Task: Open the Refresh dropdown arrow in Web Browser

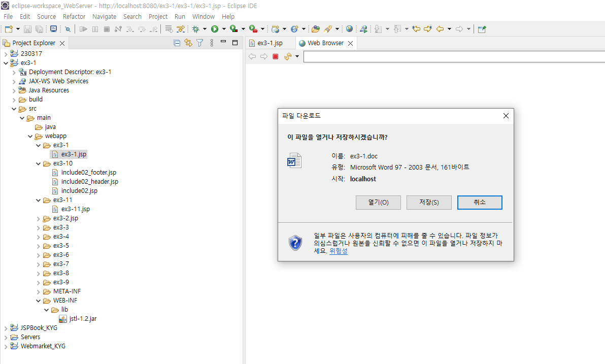Action: tap(297, 56)
